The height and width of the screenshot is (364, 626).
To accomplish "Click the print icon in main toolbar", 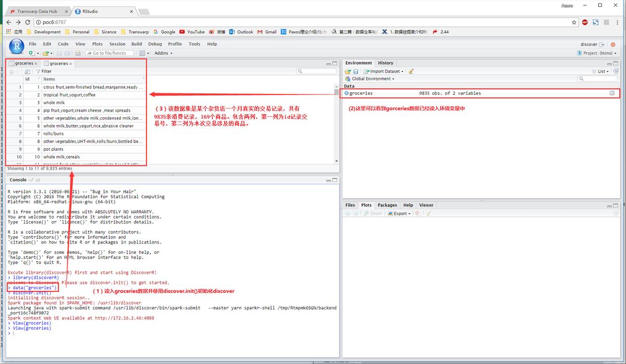I will click(77, 53).
